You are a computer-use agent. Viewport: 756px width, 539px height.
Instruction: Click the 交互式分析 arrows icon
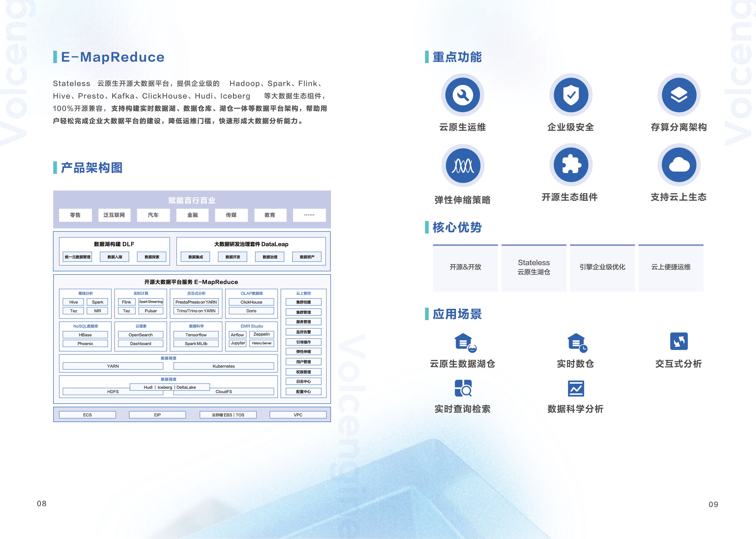679,341
